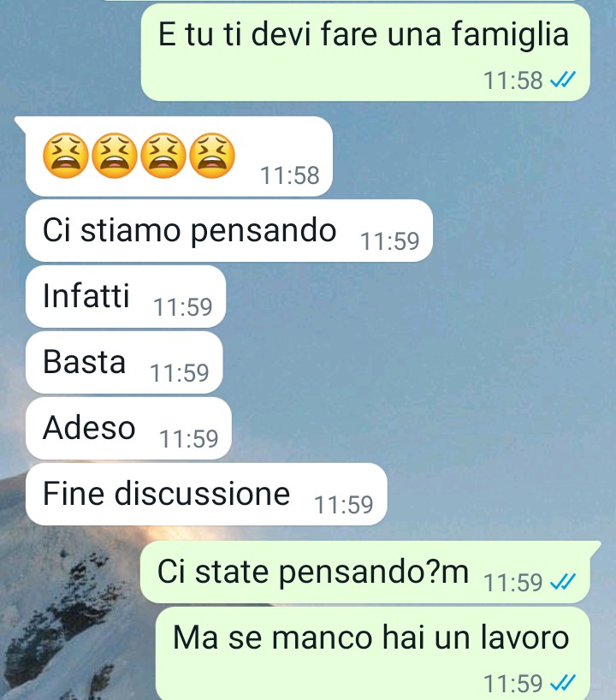Click the emoji message bubble background
This screenshot has width=616, height=700.
[179, 157]
